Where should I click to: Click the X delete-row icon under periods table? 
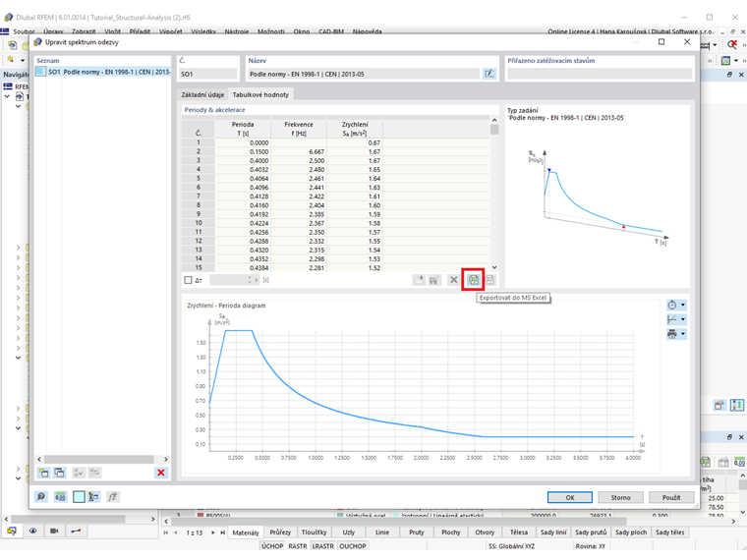[453, 280]
